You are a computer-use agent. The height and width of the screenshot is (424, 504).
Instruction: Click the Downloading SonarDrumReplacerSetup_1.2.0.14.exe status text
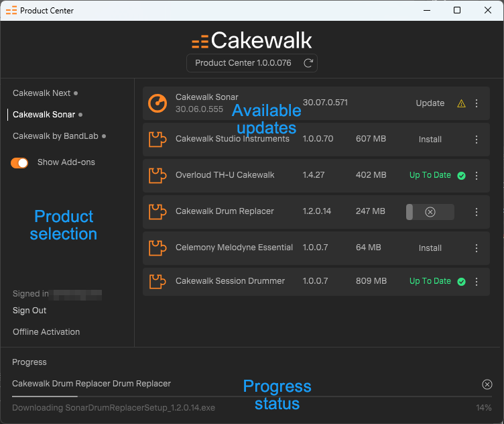click(113, 408)
